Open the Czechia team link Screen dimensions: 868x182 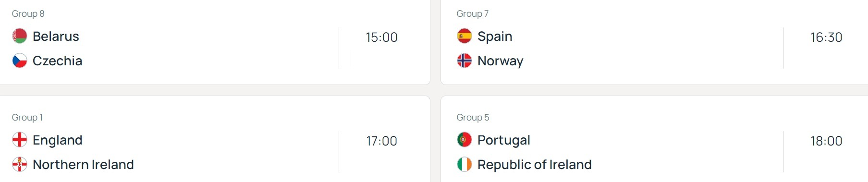pos(58,61)
